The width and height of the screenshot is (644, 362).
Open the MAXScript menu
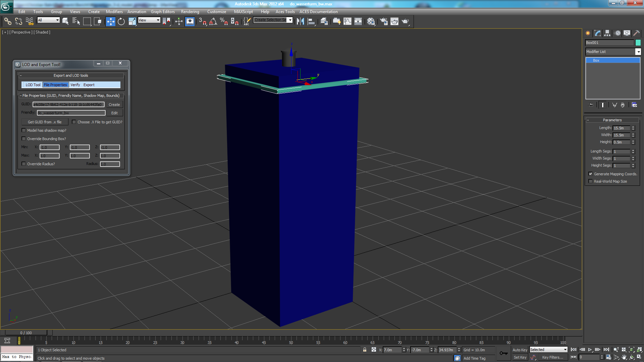[x=243, y=12]
